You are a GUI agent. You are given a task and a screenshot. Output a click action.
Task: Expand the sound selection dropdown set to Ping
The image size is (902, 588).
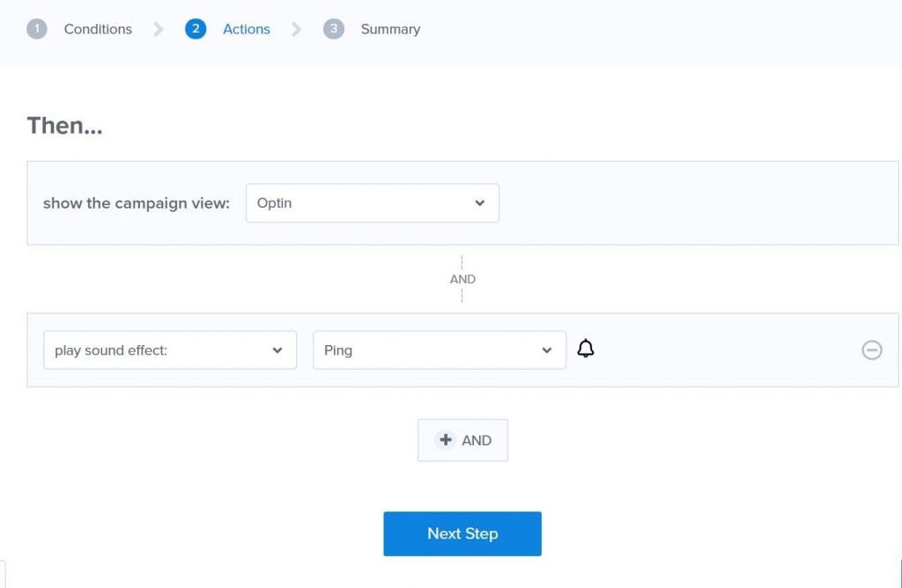[x=439, y=349]
